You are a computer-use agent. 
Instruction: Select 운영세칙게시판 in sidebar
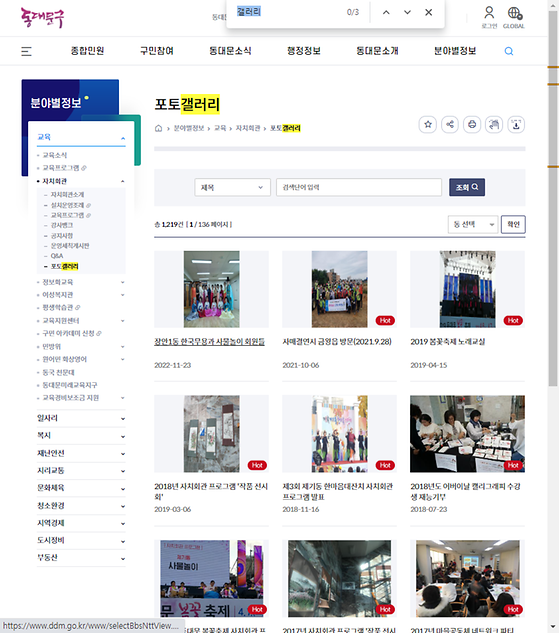[70, 246]
